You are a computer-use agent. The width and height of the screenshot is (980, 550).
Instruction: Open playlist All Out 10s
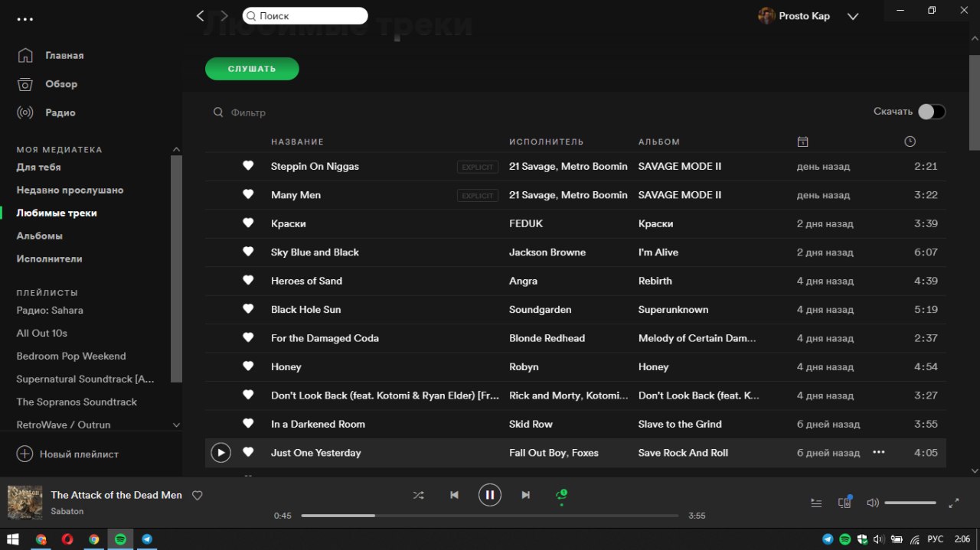click(42, 333)
